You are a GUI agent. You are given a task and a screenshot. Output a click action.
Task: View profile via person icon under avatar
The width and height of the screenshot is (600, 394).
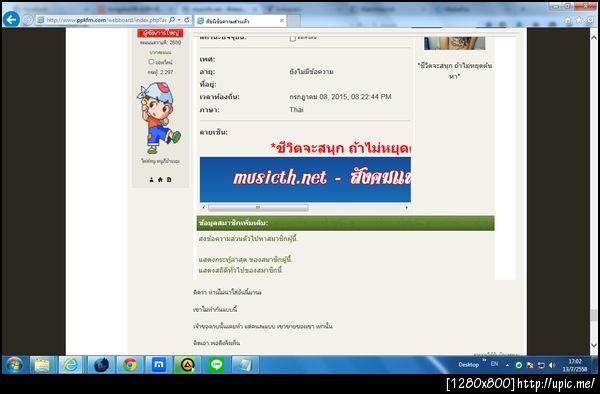(x=151, y=179)
